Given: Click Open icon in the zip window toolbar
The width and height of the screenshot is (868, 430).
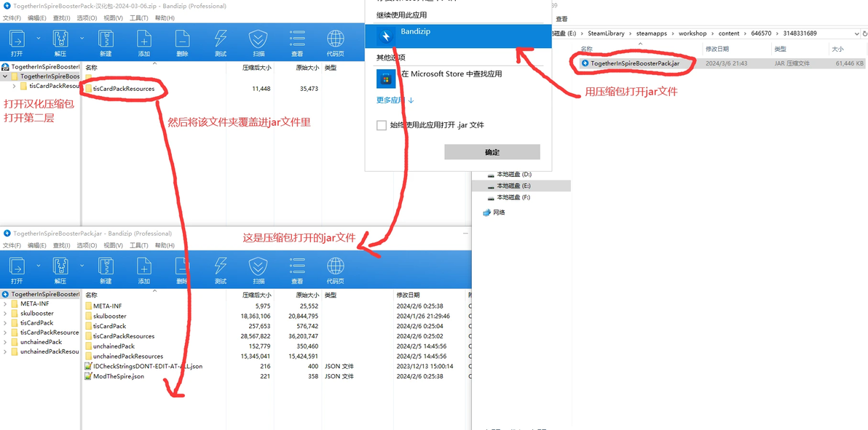Looking at the screenshot, I should point(17,39).
